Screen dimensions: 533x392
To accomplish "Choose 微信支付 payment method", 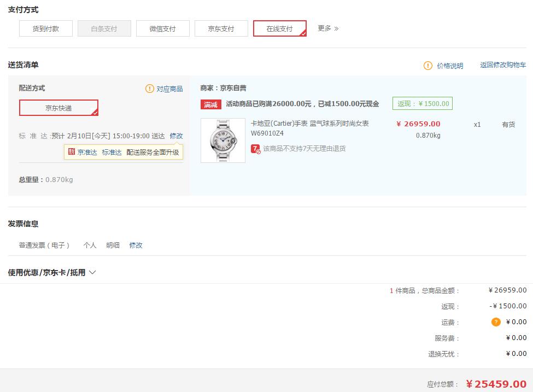I will [x=163, y=28].
